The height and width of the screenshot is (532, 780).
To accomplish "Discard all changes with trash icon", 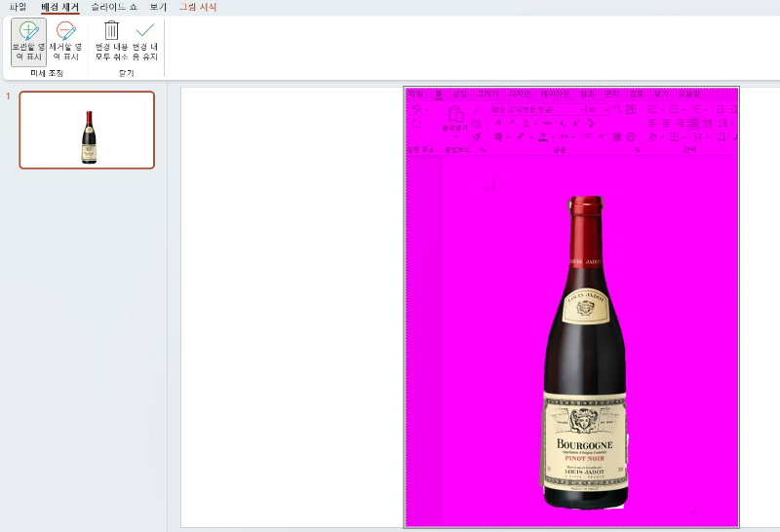I will (x=111, y=42).
